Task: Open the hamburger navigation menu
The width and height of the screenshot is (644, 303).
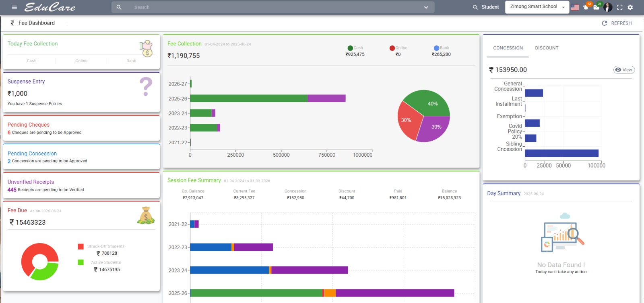Action: [14, 7]
